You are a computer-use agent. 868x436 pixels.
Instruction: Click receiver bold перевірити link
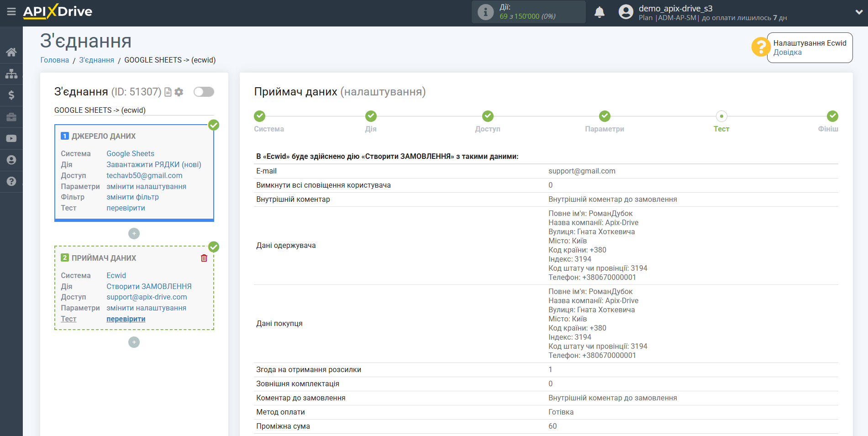point(126,319)
